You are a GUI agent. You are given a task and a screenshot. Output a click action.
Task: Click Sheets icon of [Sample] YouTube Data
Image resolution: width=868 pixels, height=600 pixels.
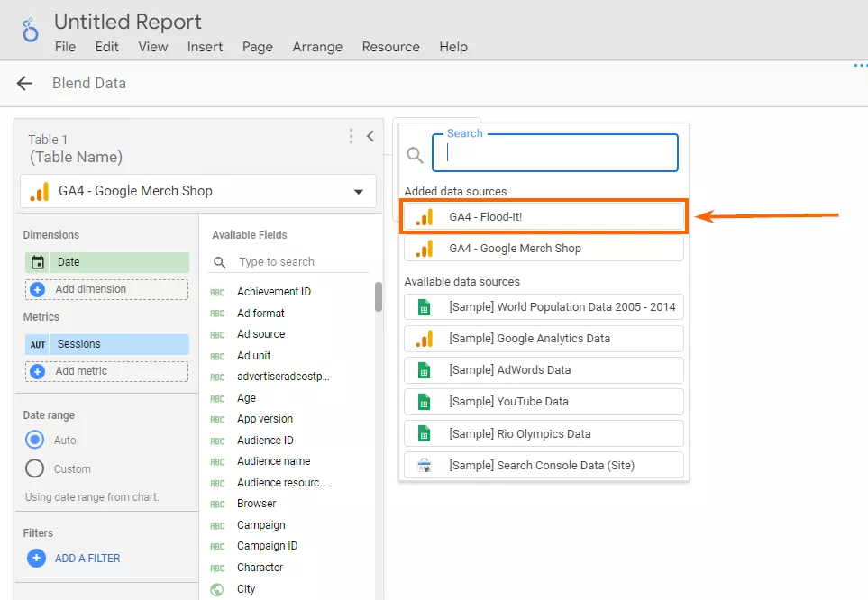pos(424,402)
